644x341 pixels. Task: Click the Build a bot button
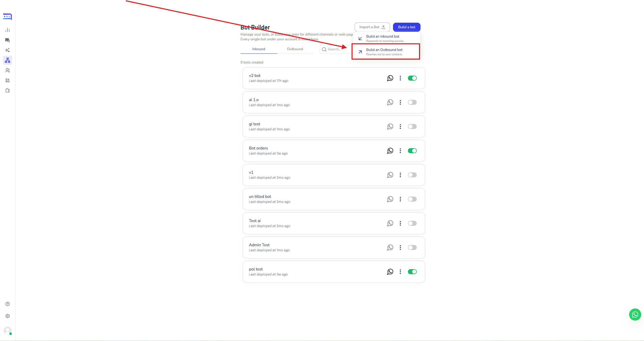(406, 27)
